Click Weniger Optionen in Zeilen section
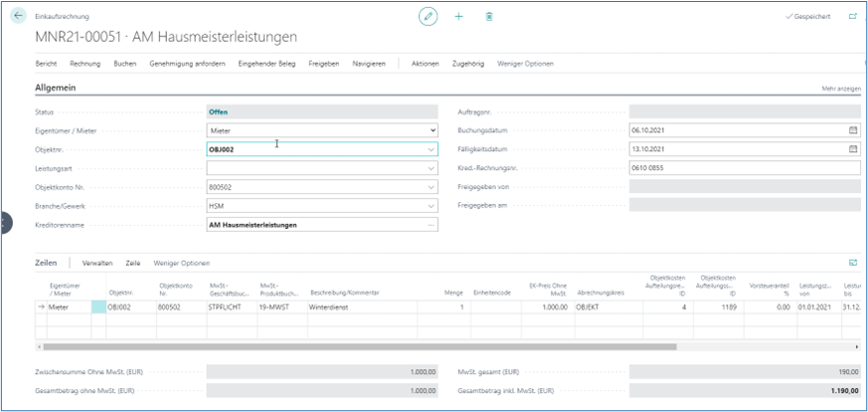 (182, 263)
